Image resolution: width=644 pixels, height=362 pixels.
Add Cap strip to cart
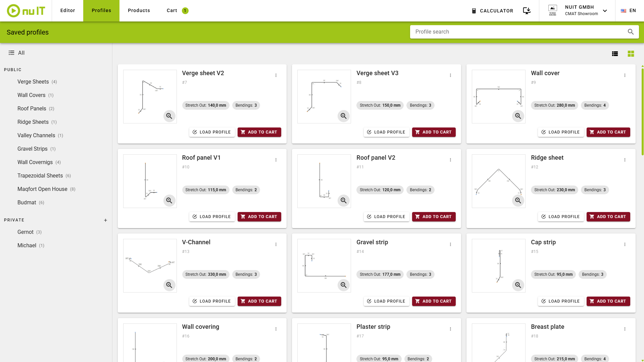608,301
